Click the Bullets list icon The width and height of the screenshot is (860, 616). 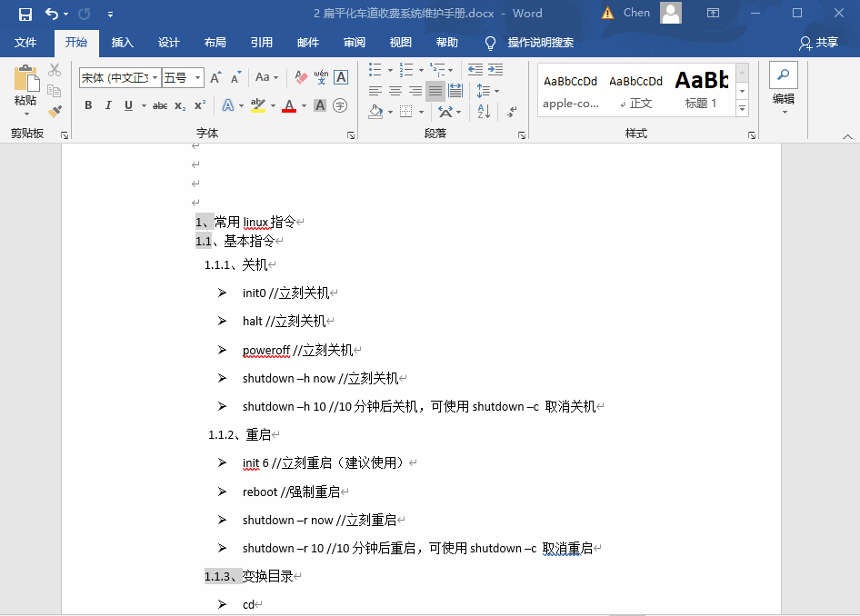(375, 68)
